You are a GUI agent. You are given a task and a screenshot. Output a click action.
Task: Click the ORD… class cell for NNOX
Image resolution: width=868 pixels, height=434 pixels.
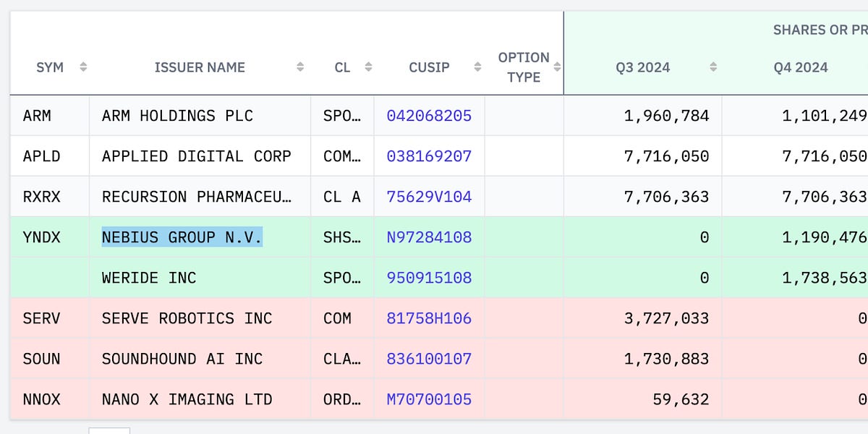tap(342, 399)
